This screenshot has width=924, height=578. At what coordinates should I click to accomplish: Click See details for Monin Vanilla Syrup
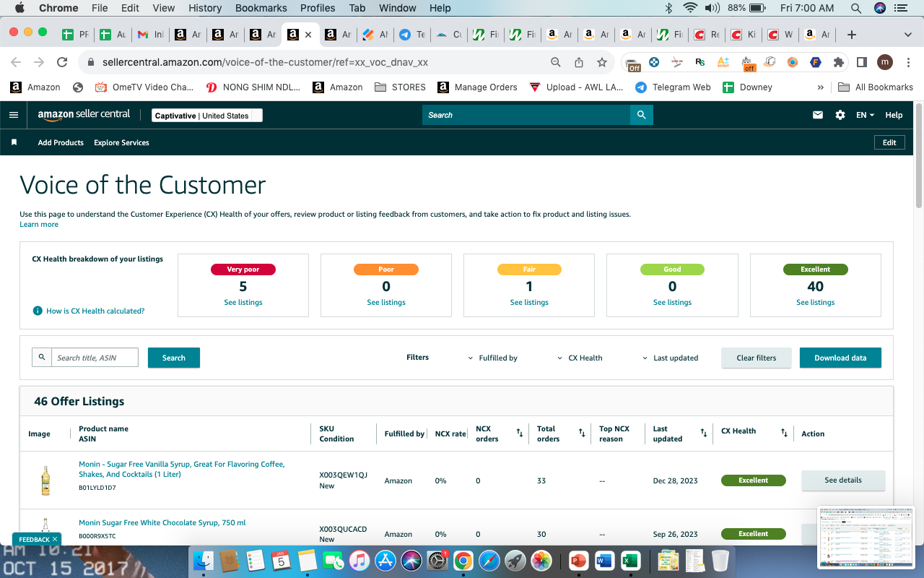click(843, 480)
